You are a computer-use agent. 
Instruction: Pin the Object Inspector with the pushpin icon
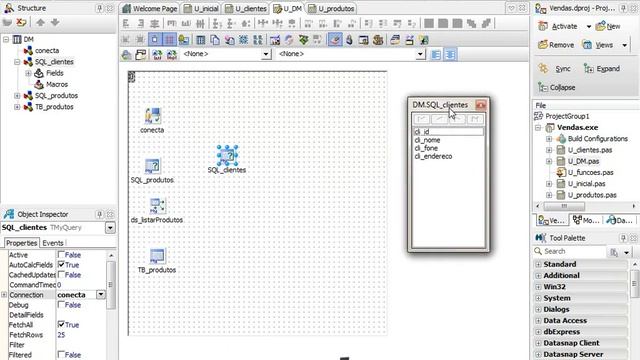pyautogui.click(x=99, y=214)
